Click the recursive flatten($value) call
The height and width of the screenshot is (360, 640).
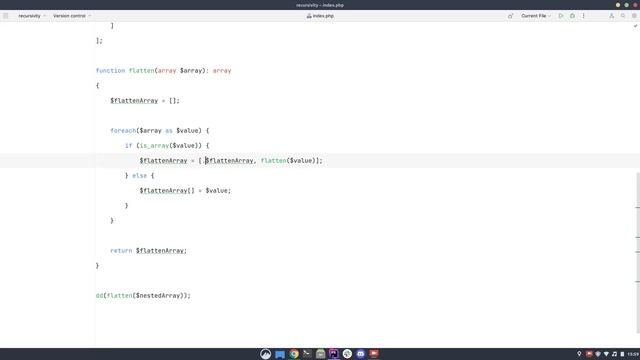click(x=289, y=161)
